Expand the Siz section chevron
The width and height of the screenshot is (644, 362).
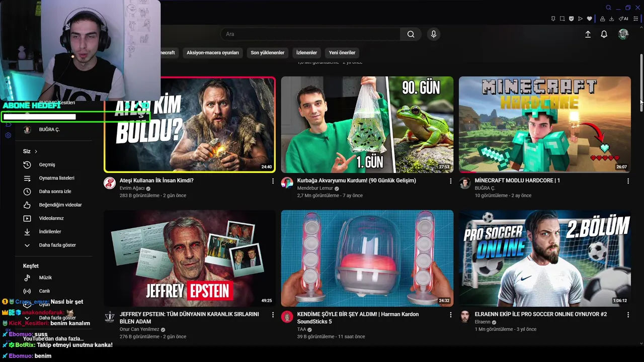(36, 151)
